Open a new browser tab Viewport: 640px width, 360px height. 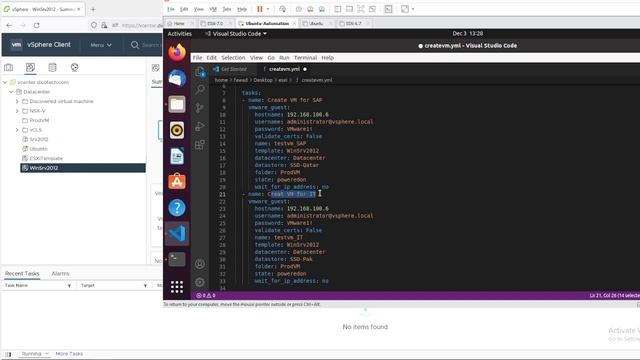[x=93, y=9]
